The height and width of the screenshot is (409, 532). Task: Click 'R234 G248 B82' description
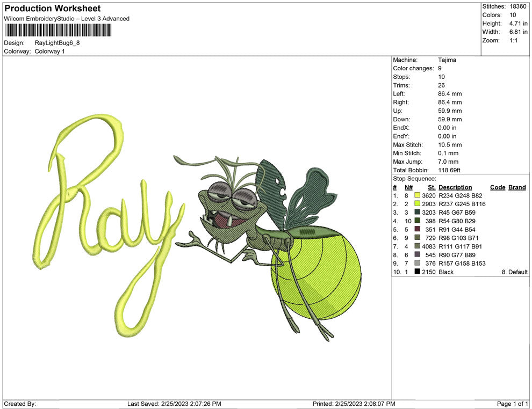click(460, 195)
